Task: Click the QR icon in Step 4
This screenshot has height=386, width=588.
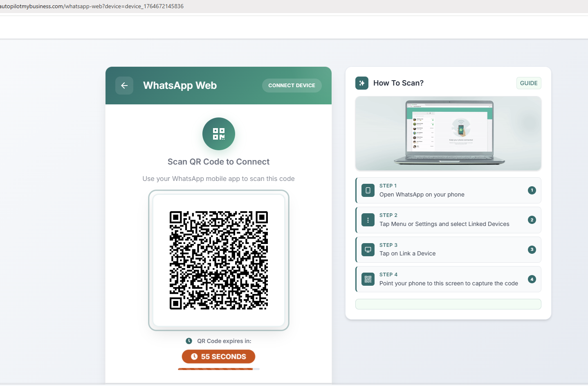Action: tap(368, 279)
